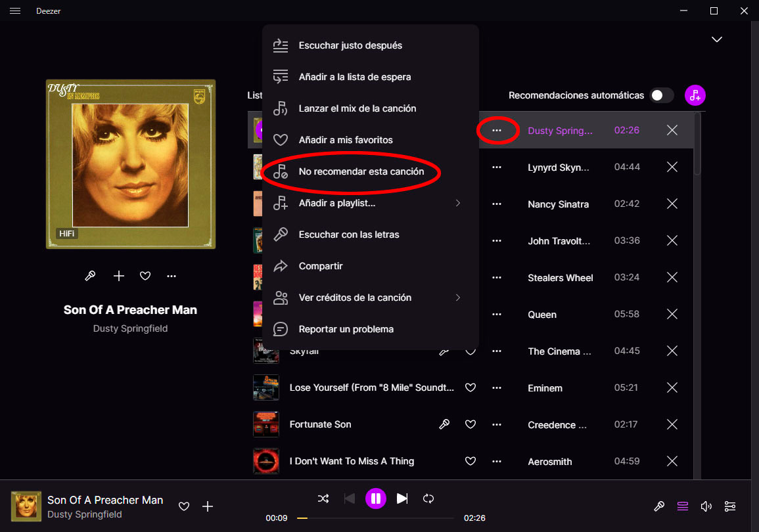Open the hamburger menu in title bar
The width and height of the screenshot is (759, 532).
[x=15, y=11]
